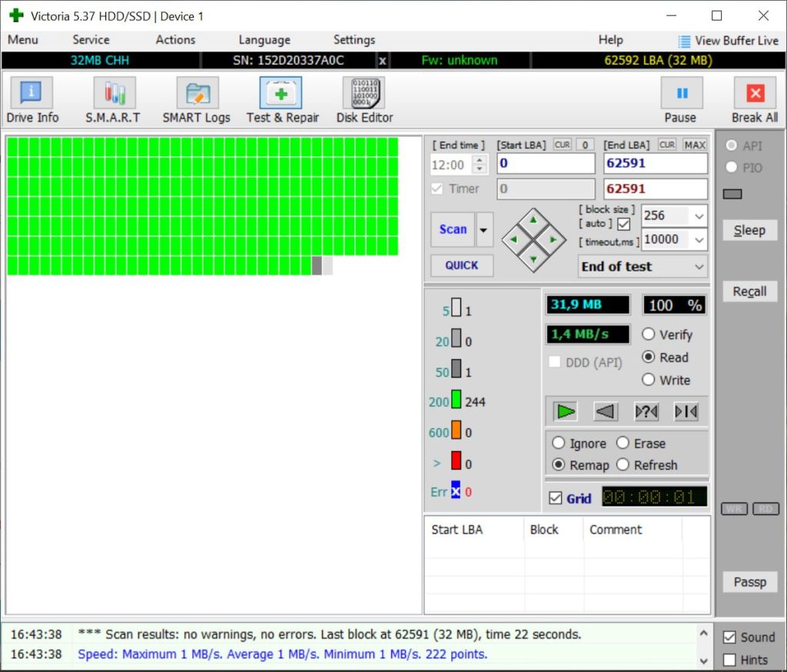The width and height of the screenshot is (787, 672).
Task: Toggle the Grid checkbox
Action: [x=555, y=498]
